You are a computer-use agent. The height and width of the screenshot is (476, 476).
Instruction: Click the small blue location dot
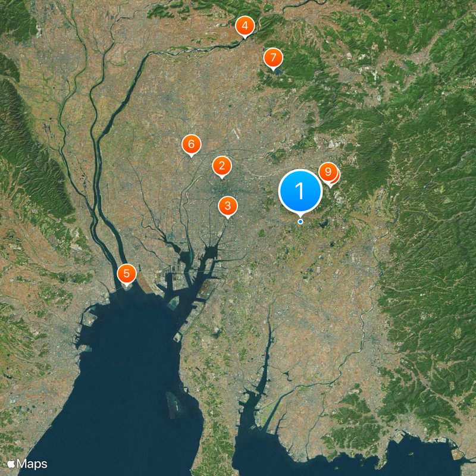300,221
